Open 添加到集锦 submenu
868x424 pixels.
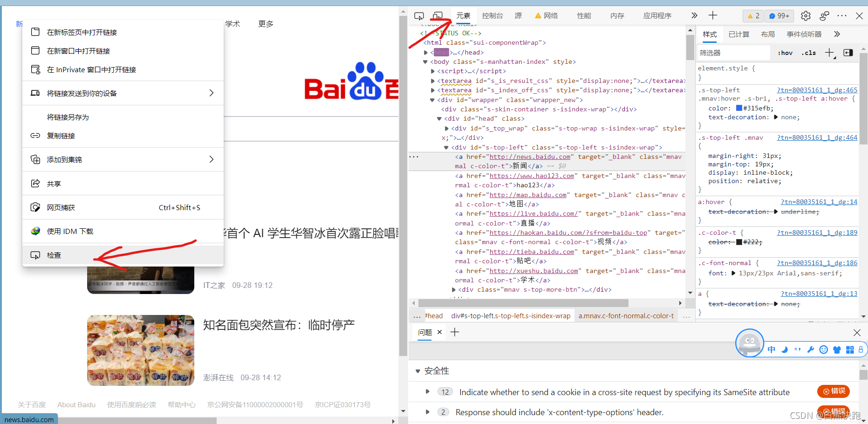[x=123, y=159]
